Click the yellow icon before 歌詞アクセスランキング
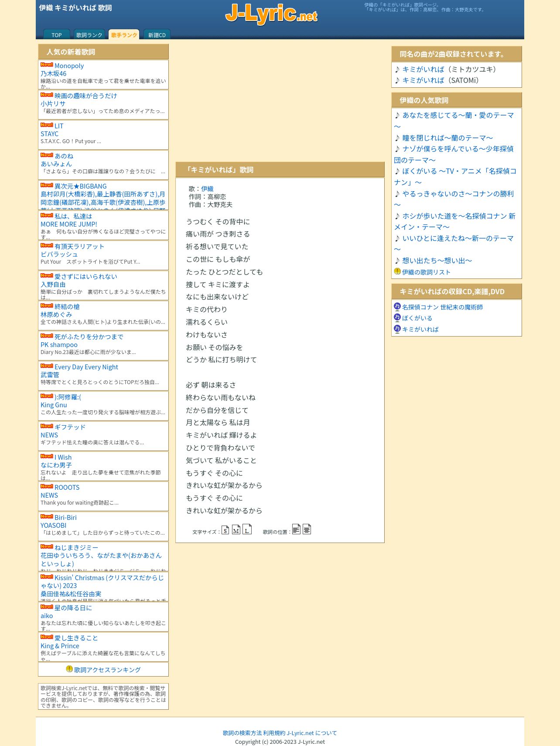This screenshot has height=746, width=560. [x=69, y=669]
